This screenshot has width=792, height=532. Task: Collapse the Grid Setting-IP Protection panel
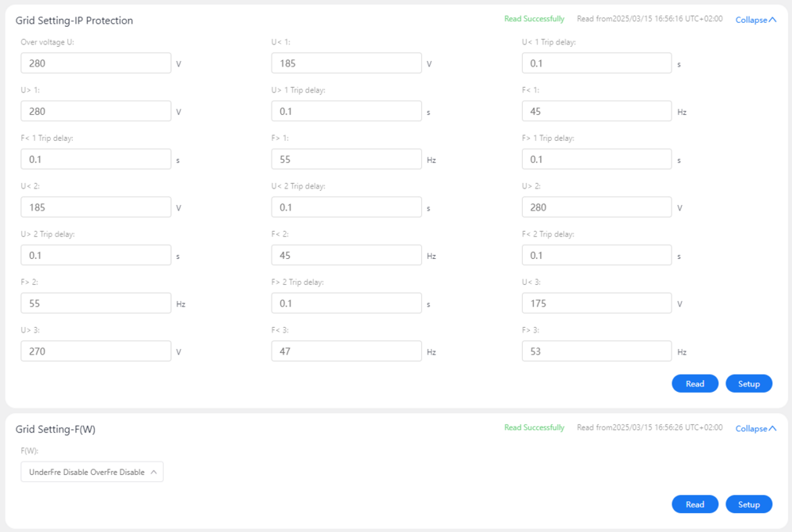(755, 20)
